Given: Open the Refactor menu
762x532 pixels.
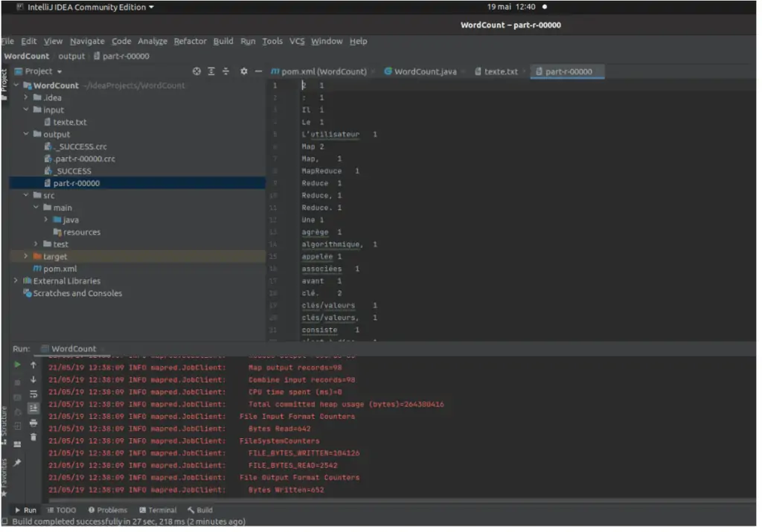Looking at the screenshot, I should (190, 41).
